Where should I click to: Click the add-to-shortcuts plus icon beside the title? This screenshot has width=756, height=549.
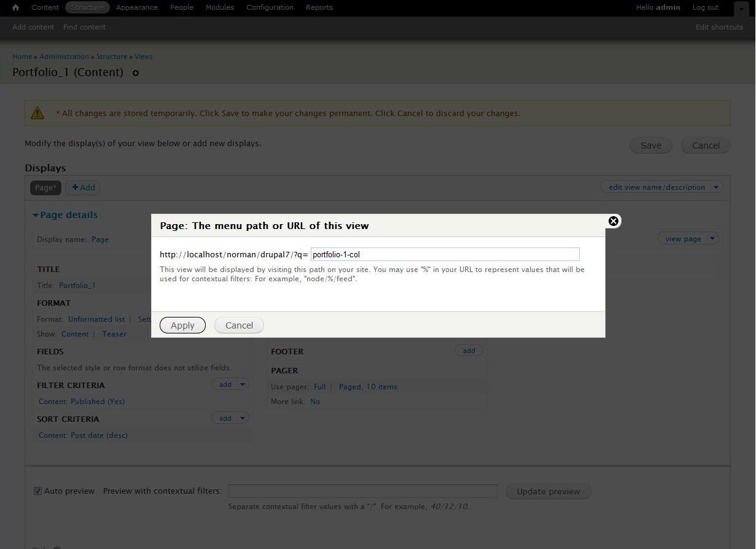coord(136,73)
